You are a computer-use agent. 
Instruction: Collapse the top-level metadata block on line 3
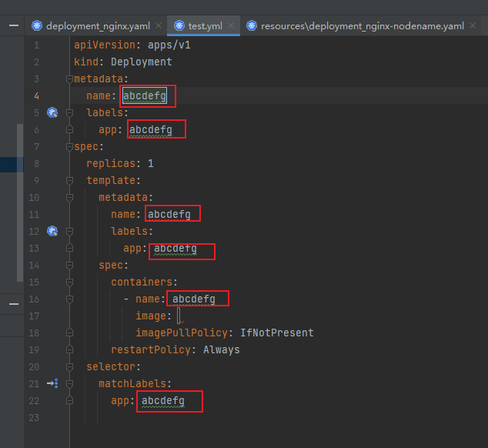(x=69, y=79)
